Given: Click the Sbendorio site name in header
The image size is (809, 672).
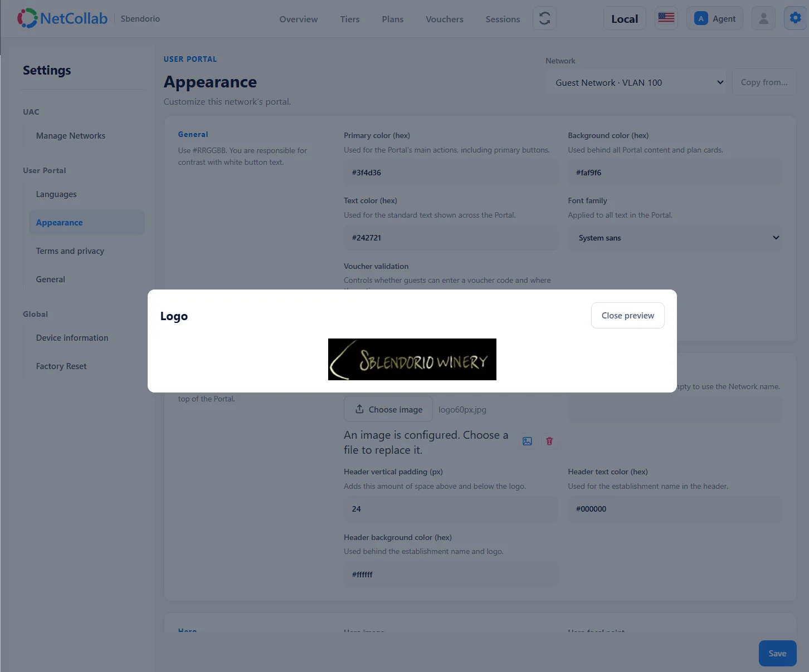Looking at the screenshot, I should (x=140, y=19).
